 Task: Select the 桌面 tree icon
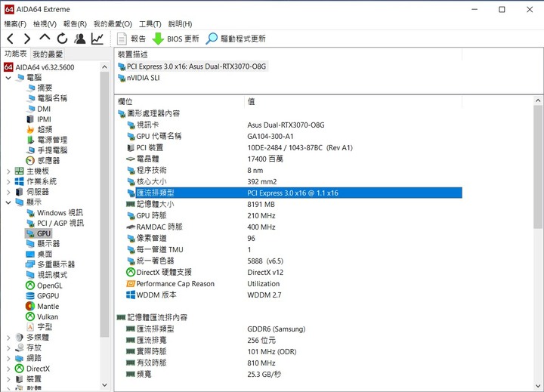[x=30, y=255]
